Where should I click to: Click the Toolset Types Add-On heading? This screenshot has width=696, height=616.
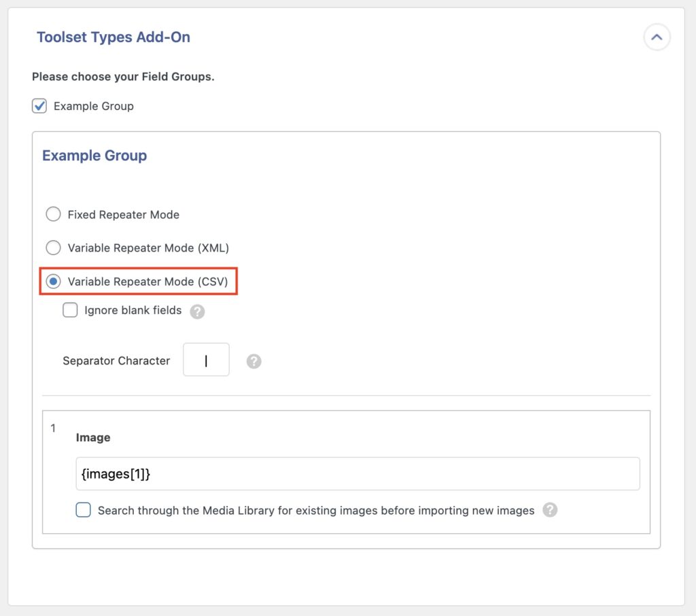point(114,37)
